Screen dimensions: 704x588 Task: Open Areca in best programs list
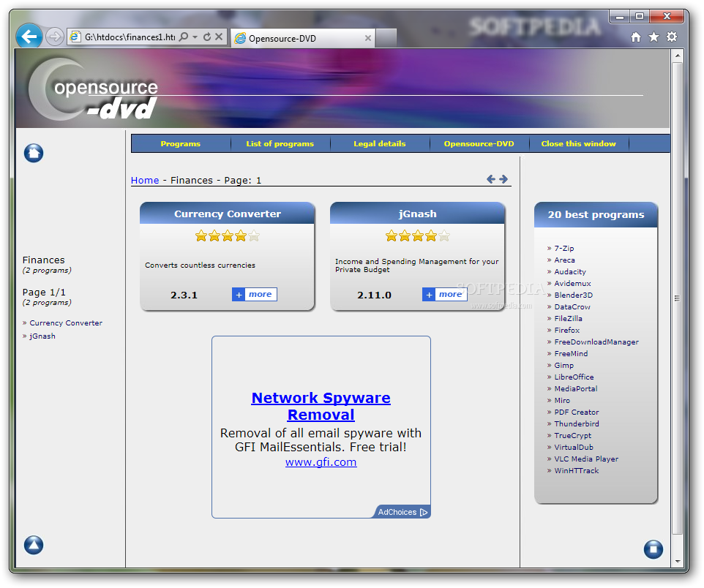click(x=564, y=260)
